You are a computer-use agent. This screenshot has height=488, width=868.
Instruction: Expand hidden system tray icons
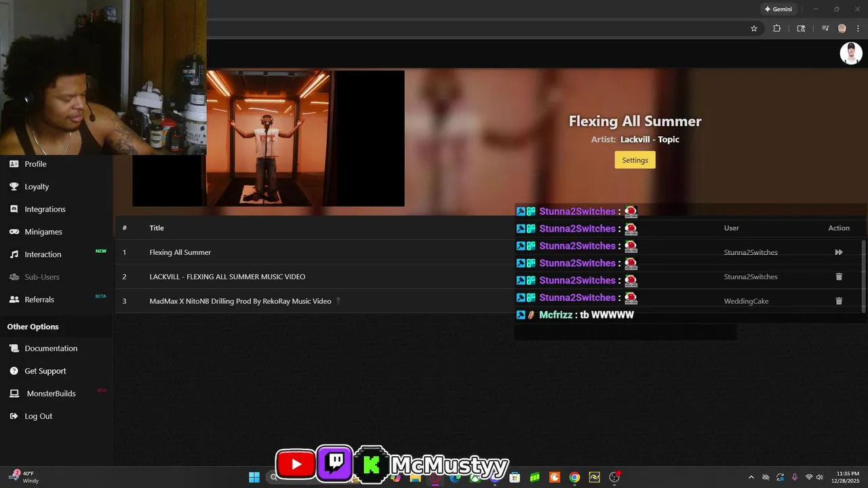click(751, 477)
